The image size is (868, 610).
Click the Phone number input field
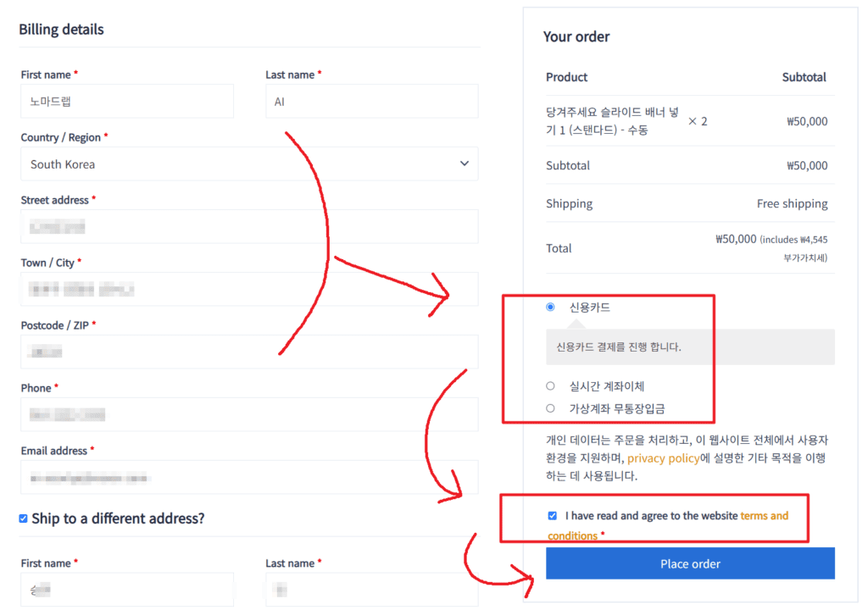(x=249, y=414)
